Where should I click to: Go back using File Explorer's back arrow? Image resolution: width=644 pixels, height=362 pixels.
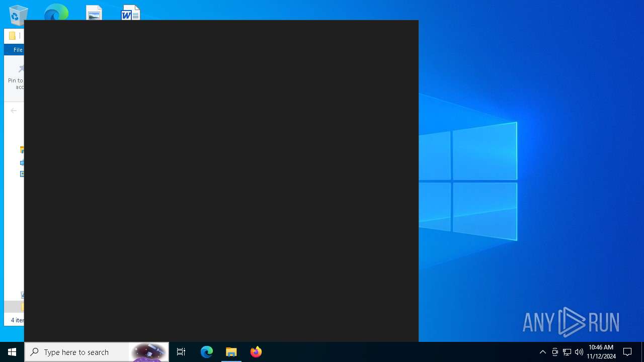[x=14, y=111]
